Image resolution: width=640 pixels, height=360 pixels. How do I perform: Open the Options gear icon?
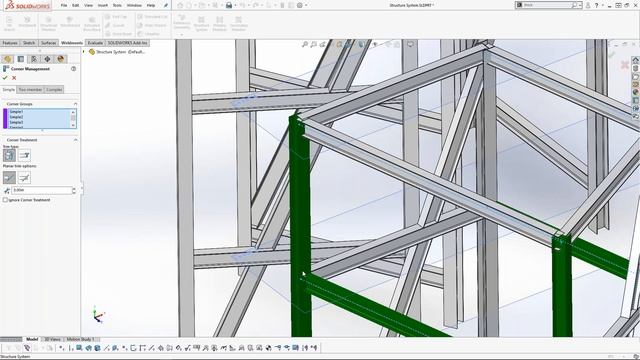300,5
